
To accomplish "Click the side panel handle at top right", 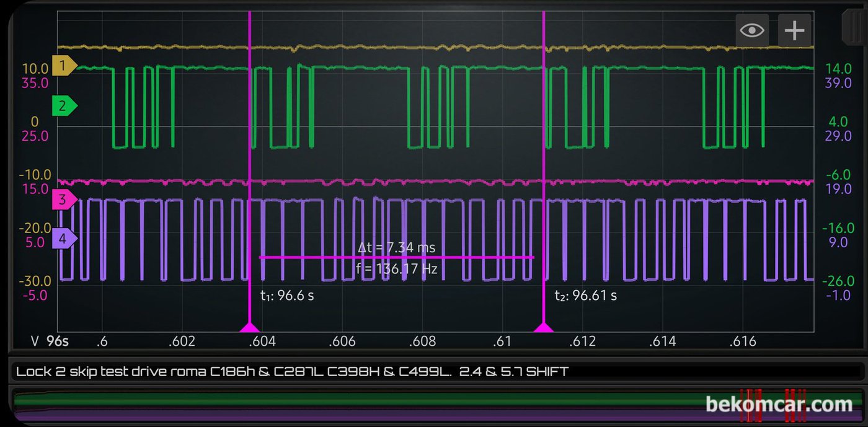I will point(854,29).
